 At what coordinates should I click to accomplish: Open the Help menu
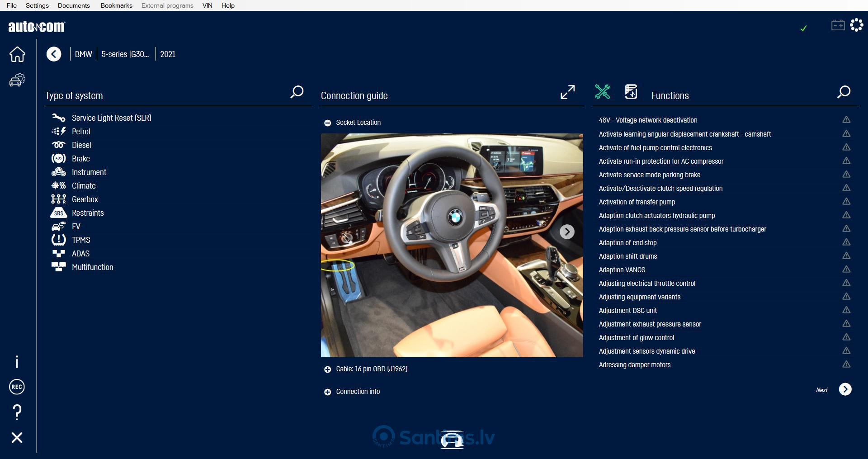228,5
